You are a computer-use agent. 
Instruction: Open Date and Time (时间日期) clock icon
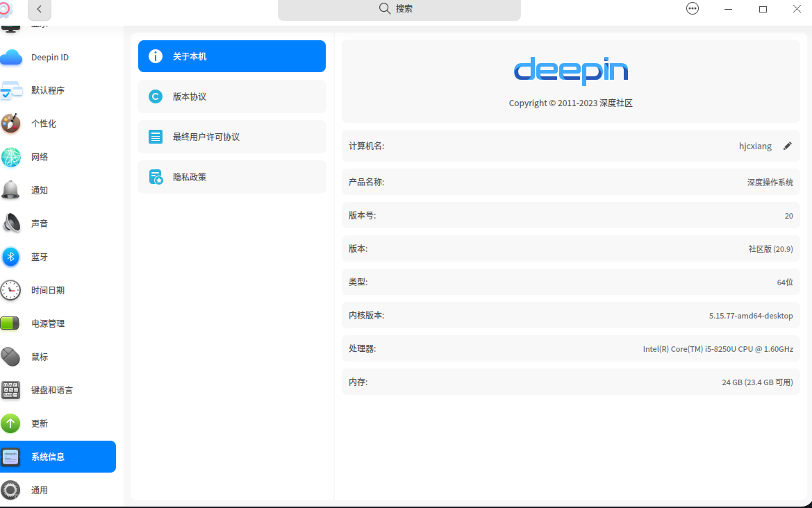pos(11,290)
